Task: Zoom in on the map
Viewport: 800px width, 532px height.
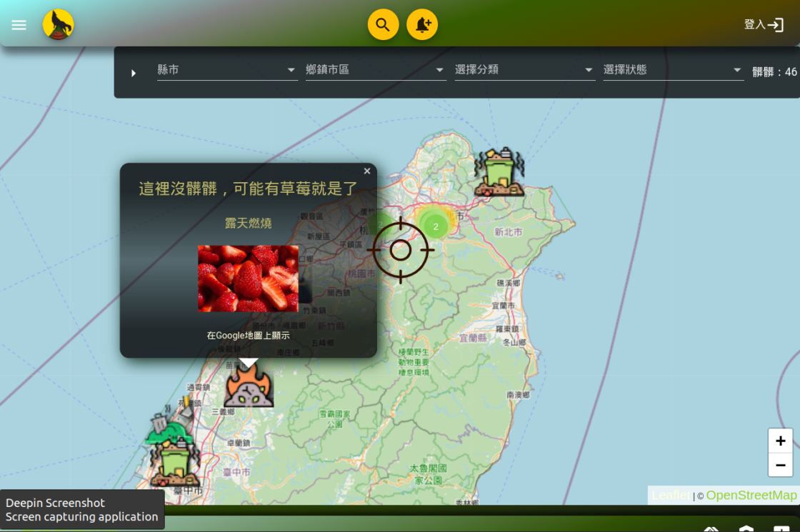Action: pos(780,440)
